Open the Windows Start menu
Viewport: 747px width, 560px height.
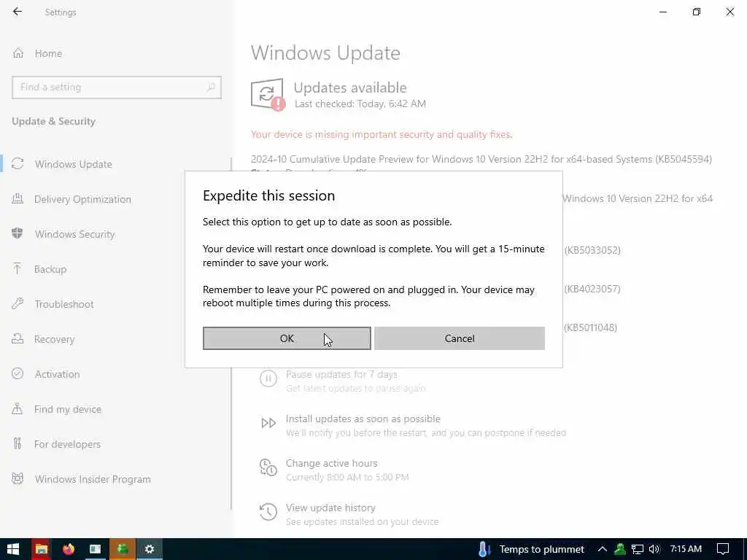(13, 549)
